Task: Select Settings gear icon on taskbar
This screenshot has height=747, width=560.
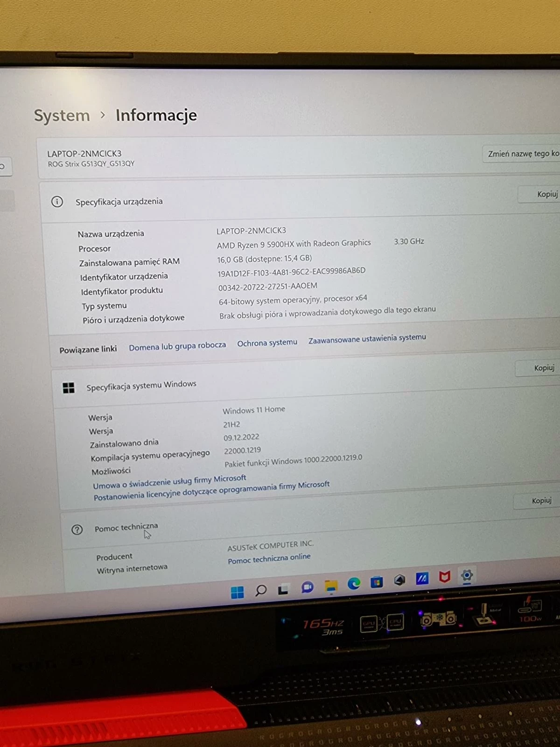Action: coord(467,575)
